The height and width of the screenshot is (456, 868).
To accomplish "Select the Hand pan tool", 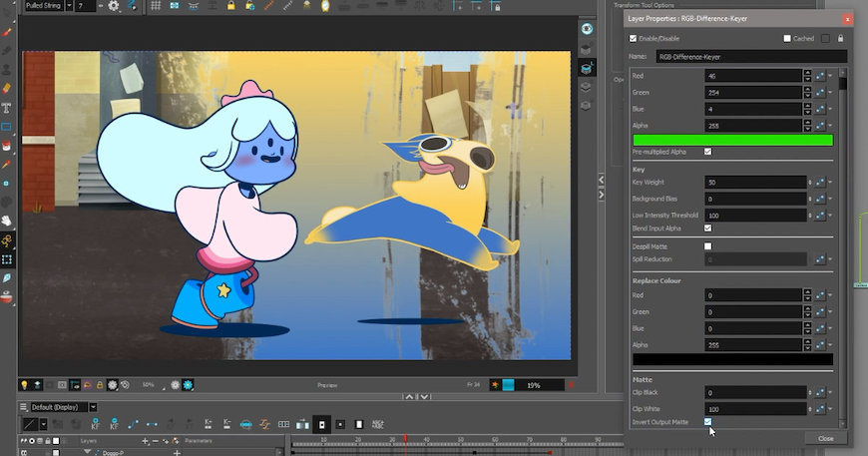I will coord(7,221).
